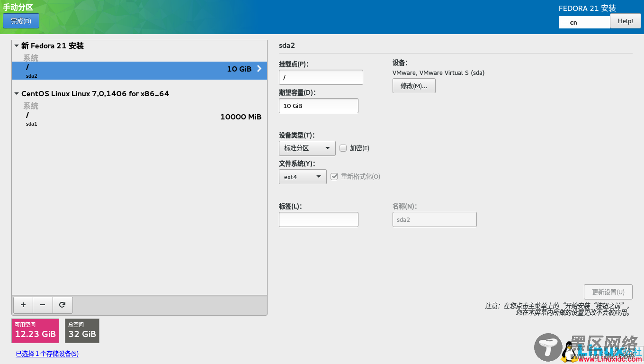Select the CentOS sda1 partition row
Image resolution: width=644 pixels, height=364 pixels.
coord(139,118)
